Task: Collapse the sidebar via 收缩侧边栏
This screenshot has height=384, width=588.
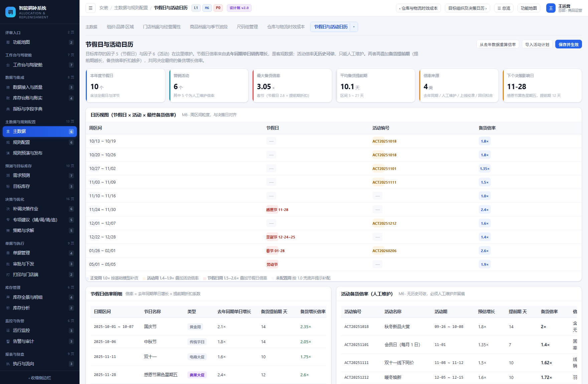Action: click(40, 378)
